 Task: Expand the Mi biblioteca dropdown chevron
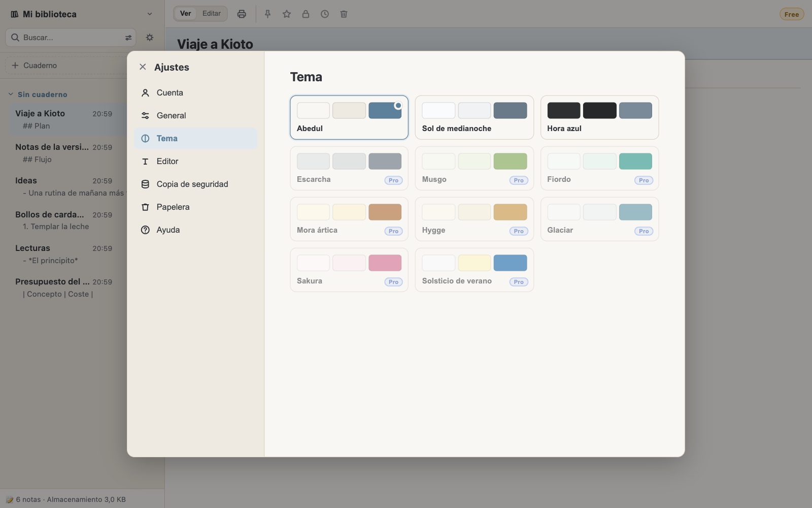[x=150, y=14]
